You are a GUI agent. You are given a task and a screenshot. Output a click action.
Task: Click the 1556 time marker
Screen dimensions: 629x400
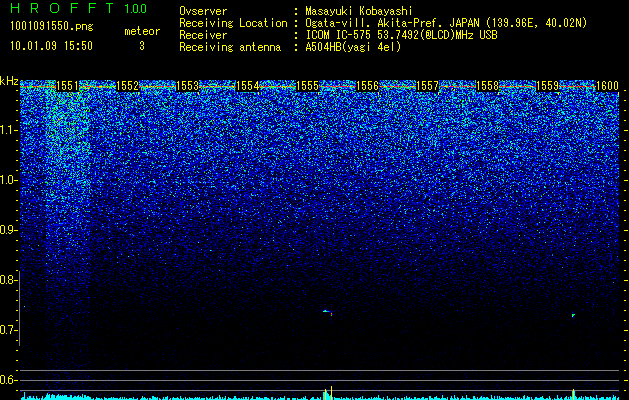[368, 86]
